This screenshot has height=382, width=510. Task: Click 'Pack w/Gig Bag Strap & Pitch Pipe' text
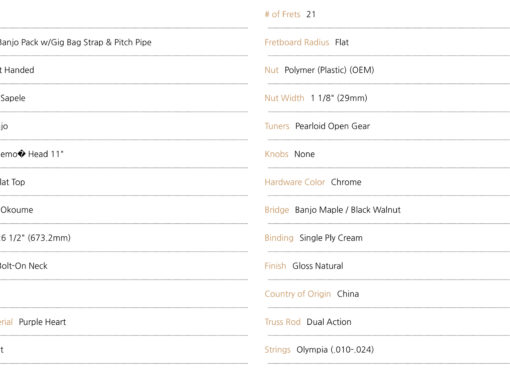click(86, 42)
